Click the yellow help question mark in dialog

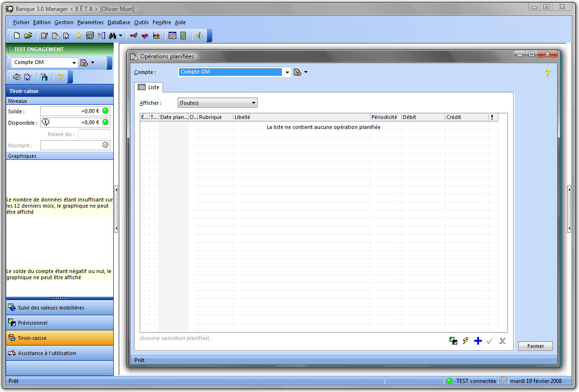(x=547, y=73)
